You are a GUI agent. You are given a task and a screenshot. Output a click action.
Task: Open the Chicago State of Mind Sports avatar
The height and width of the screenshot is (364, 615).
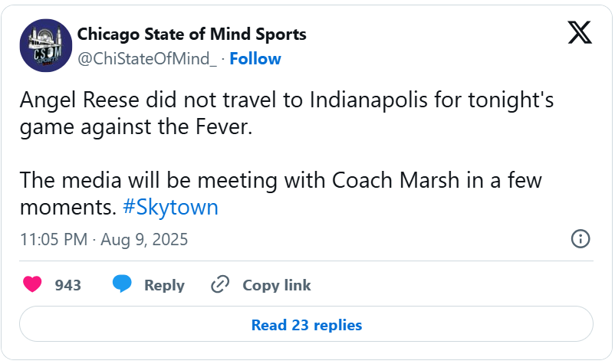point(46,45)
